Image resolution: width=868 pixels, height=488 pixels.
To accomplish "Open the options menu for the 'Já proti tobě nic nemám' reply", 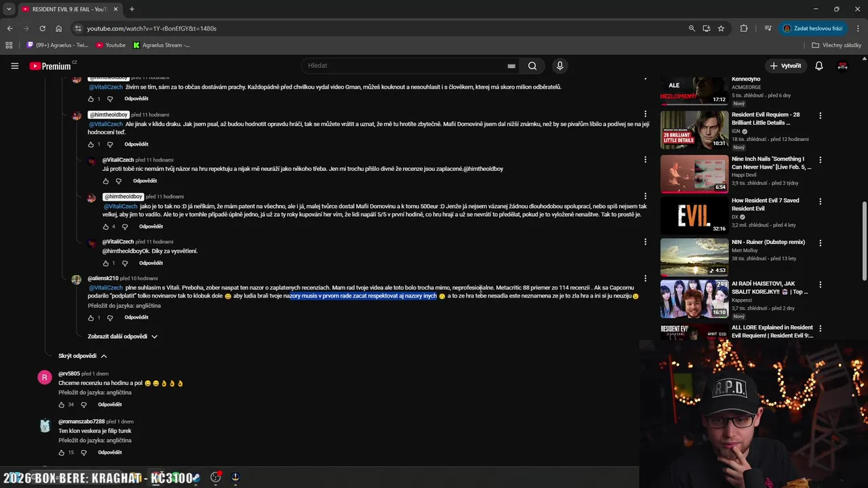I will tap(645, 160).
